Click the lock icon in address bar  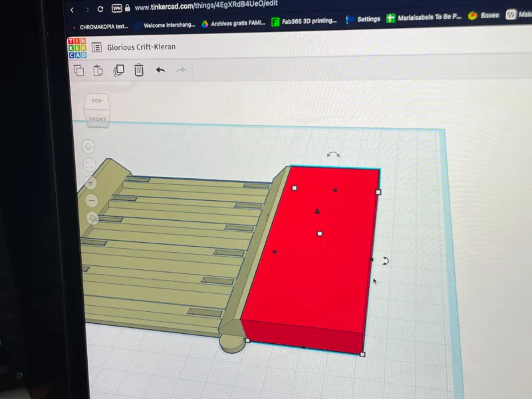(128, 8)
